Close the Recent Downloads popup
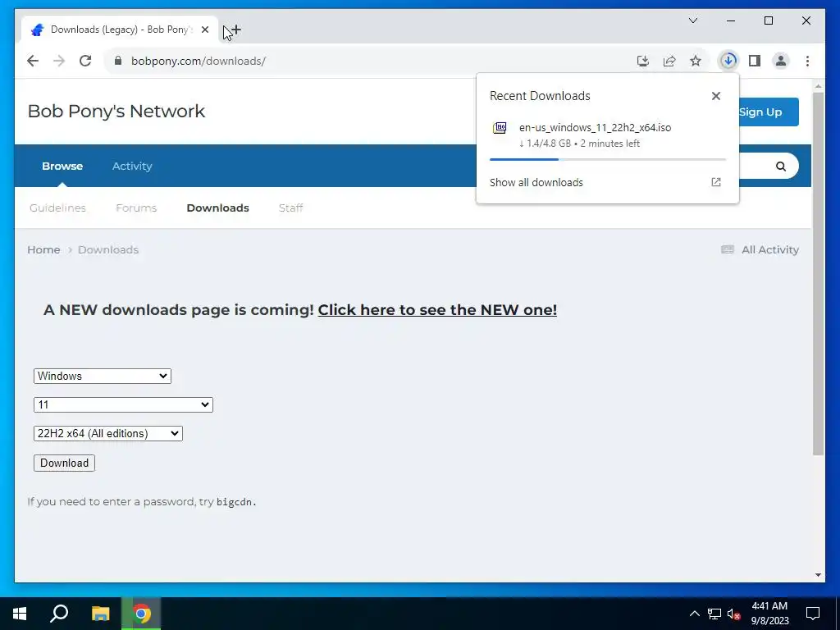Viewport: 840px width, 630px height. 715,96
